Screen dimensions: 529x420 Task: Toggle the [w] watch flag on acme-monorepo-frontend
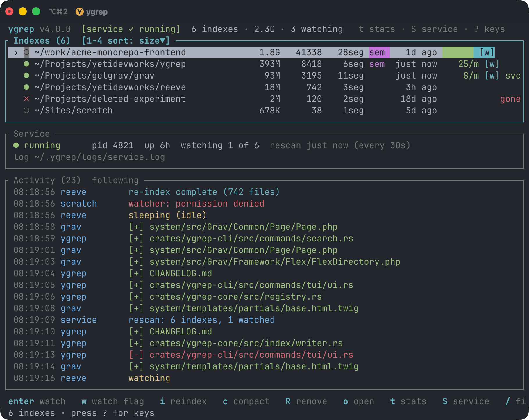(x=487, y=52)
